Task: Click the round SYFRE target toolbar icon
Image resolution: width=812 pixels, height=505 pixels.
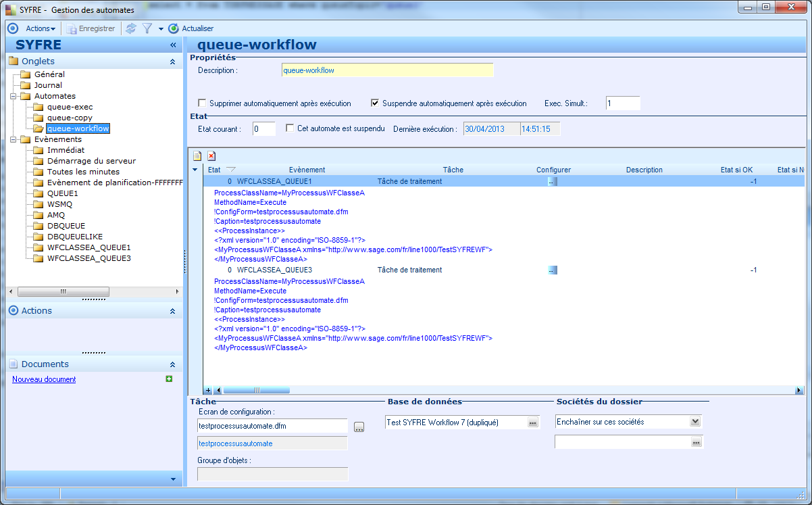Action: pos(12,28)
